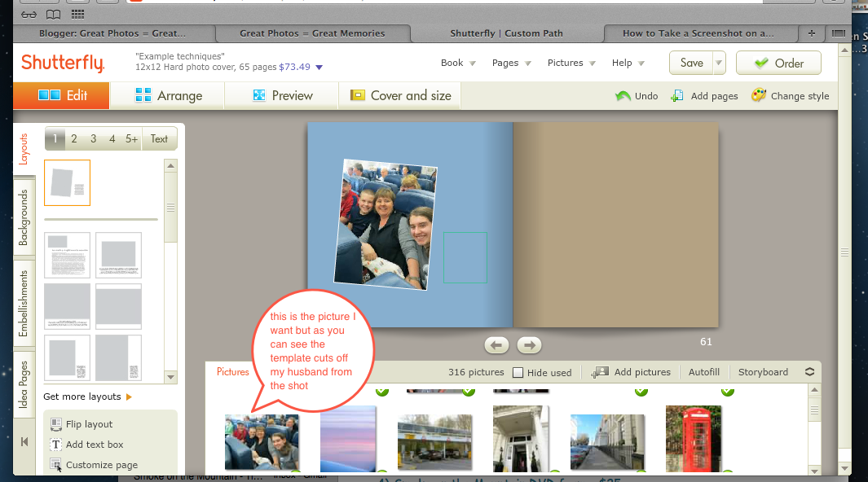Click the Change style palette icon
Viewport: 868px width, 482px height.
click(x=759, y=95)
